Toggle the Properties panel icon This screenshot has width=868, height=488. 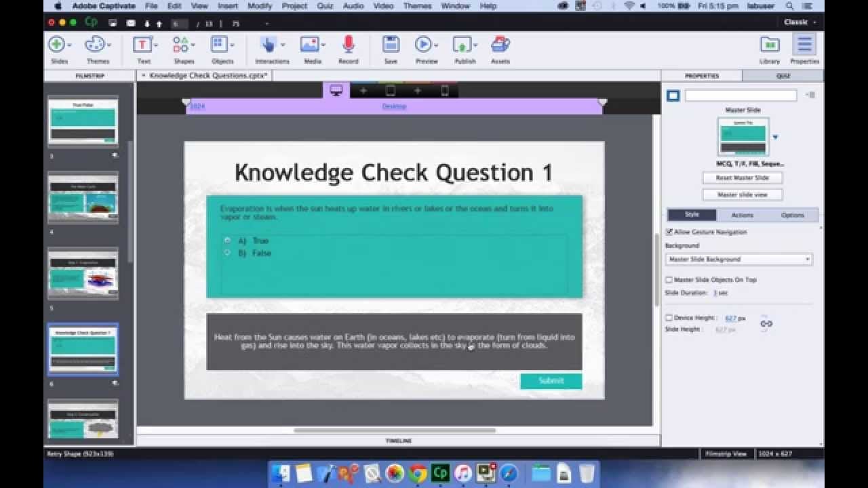click(804, 45)
